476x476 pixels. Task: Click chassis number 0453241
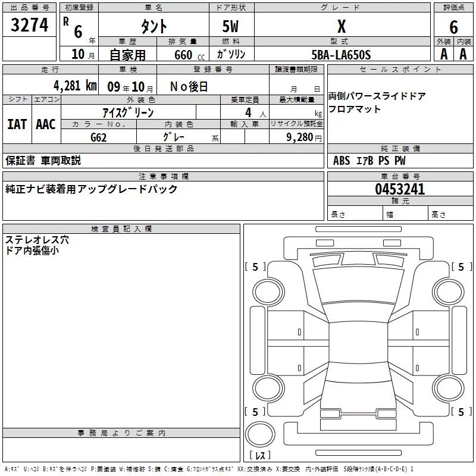pyautogui.click(x=400, y=189)
